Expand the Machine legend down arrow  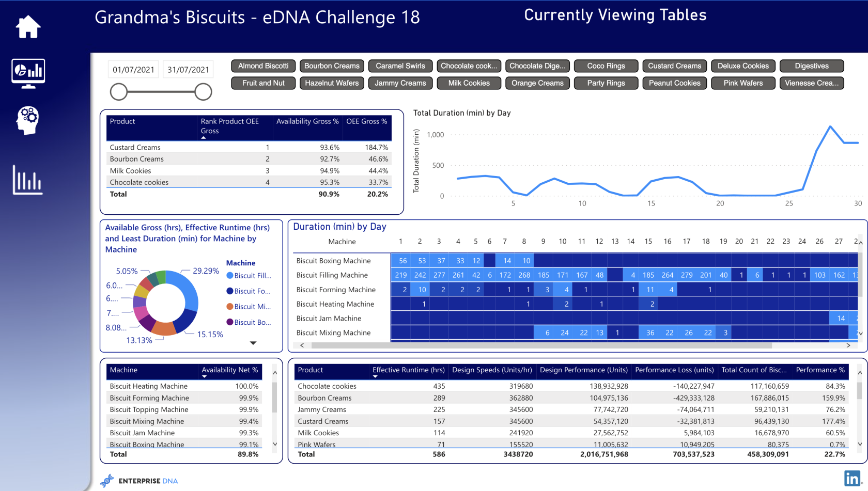(253, 343)
